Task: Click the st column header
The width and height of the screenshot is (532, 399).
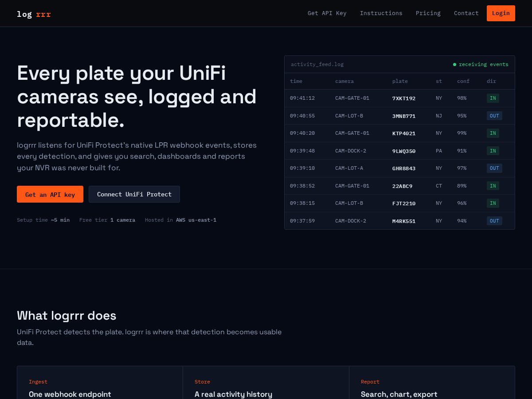Action: coord(439,81)
